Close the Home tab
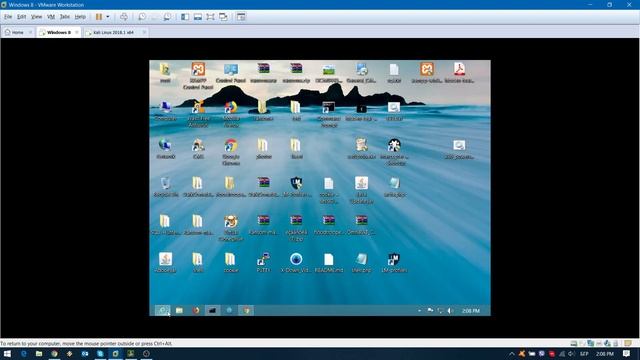Viewport: 640px width, 360px height. 30,32
